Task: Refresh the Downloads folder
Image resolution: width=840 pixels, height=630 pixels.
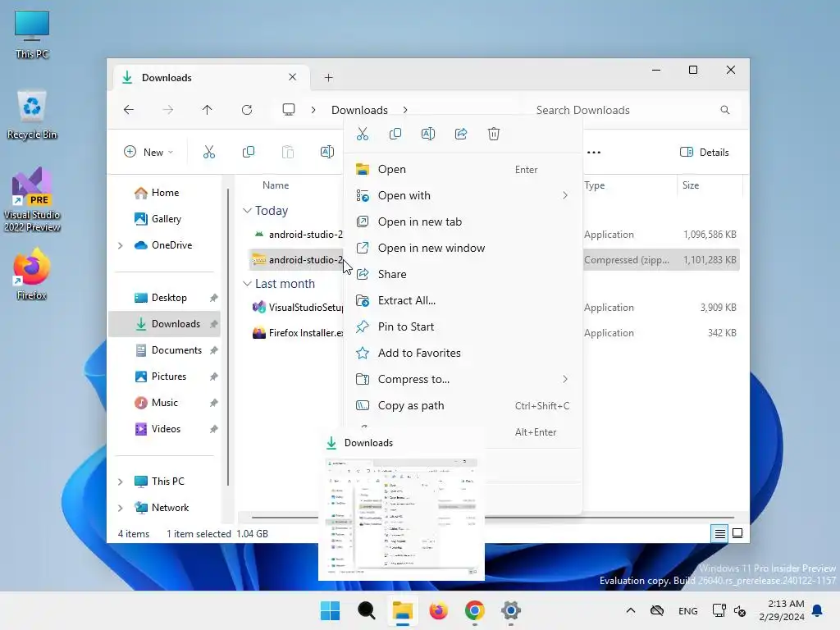Action: 247,110
